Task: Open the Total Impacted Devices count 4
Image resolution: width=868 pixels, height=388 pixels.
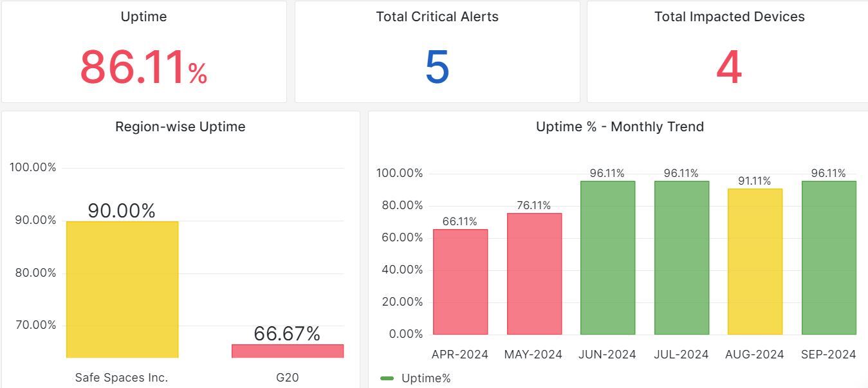Action: [729, 68]
